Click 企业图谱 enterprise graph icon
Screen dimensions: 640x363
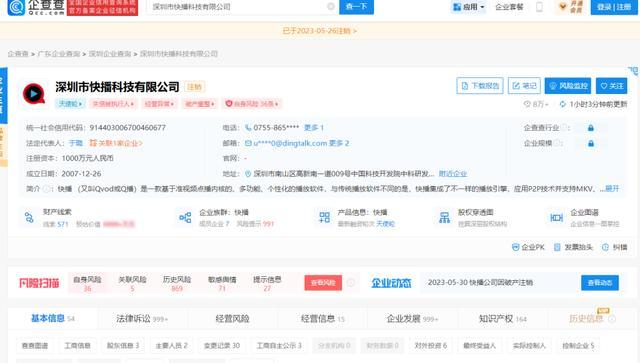(x=557, y=218)
